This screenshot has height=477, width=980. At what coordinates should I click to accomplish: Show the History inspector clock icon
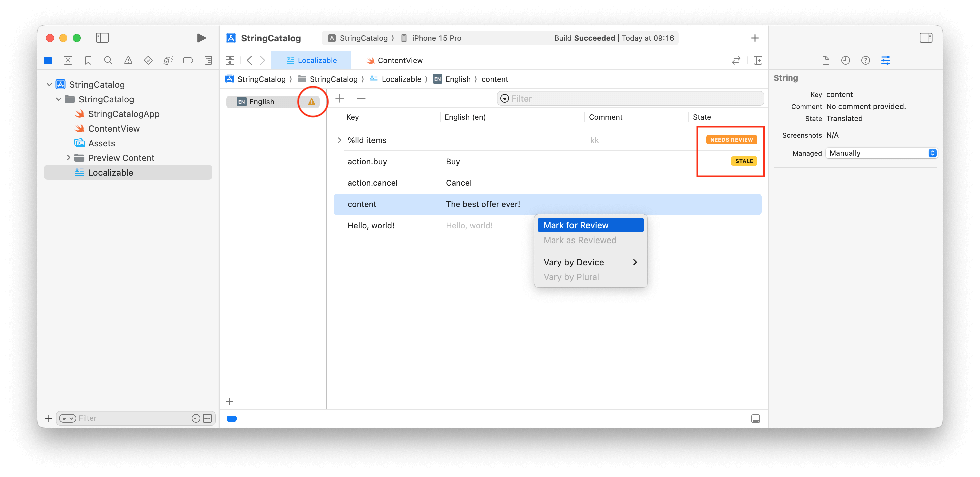845,60
